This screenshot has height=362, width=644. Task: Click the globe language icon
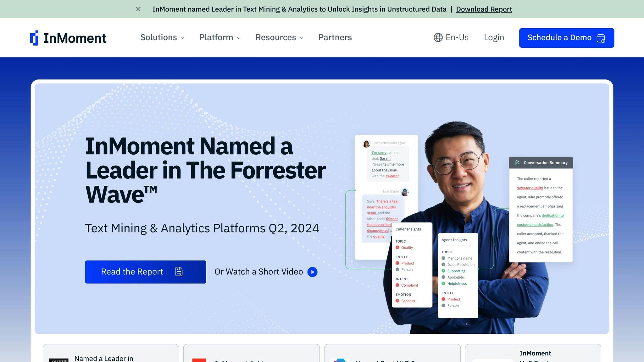(438, 37)
